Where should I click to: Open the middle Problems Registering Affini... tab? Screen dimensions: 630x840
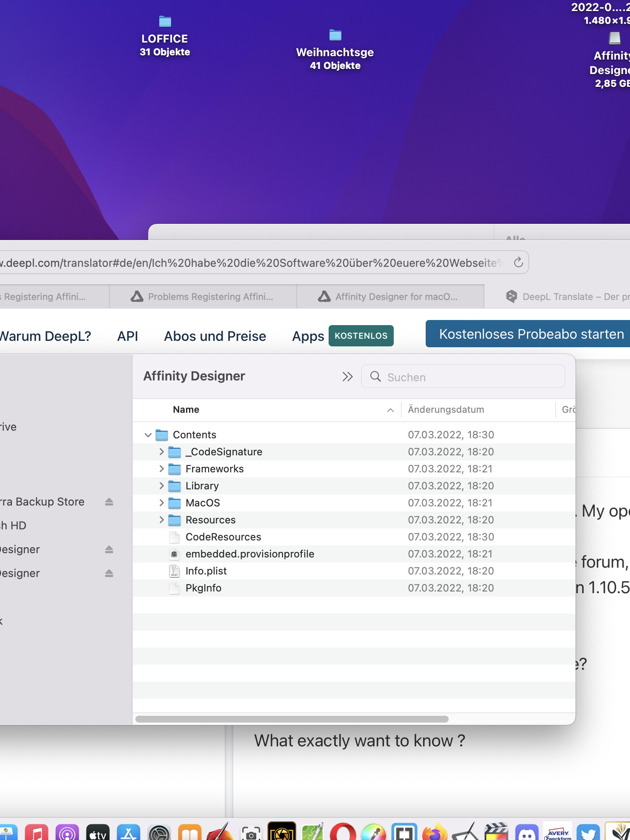click(x=203, y=297)
